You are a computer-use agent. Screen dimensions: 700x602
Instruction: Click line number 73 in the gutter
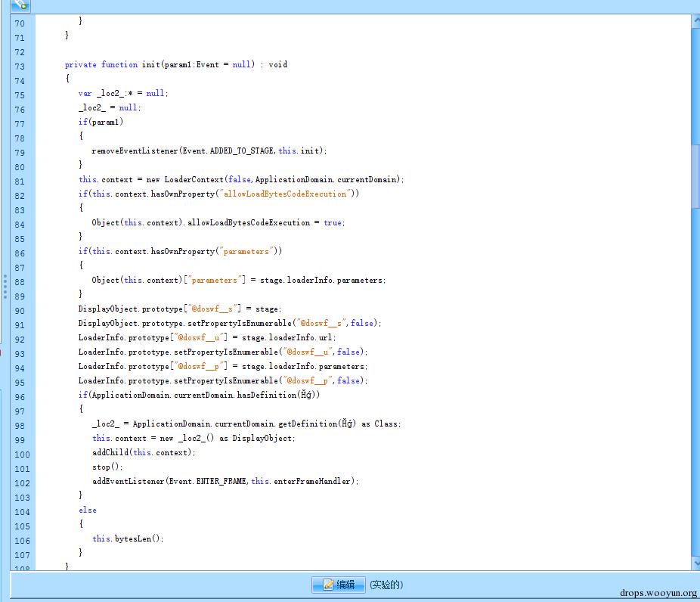(x=20, y=67)
